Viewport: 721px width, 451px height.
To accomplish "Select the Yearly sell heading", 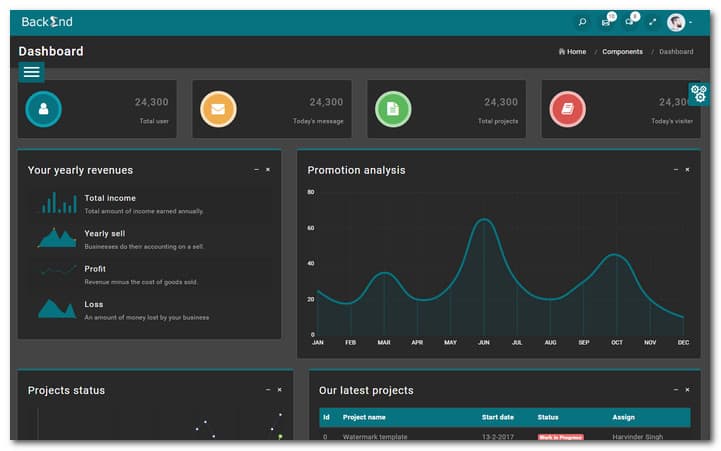I will coord(104,234).
